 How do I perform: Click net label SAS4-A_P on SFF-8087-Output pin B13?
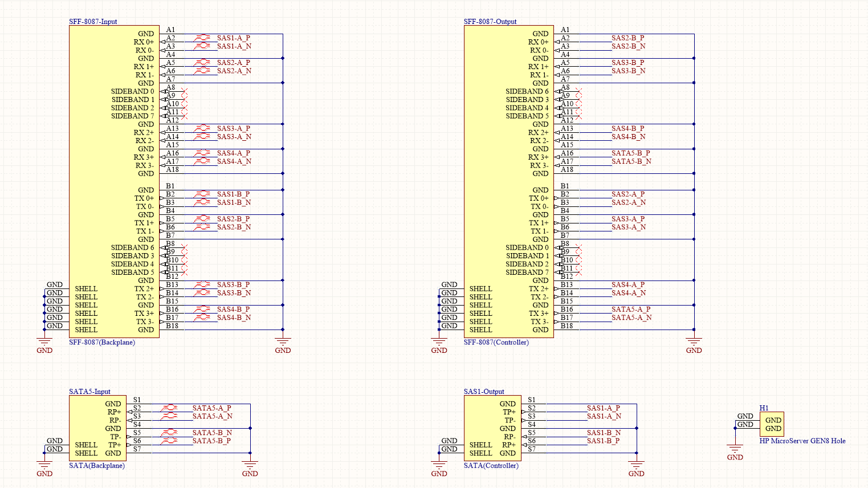628,284
